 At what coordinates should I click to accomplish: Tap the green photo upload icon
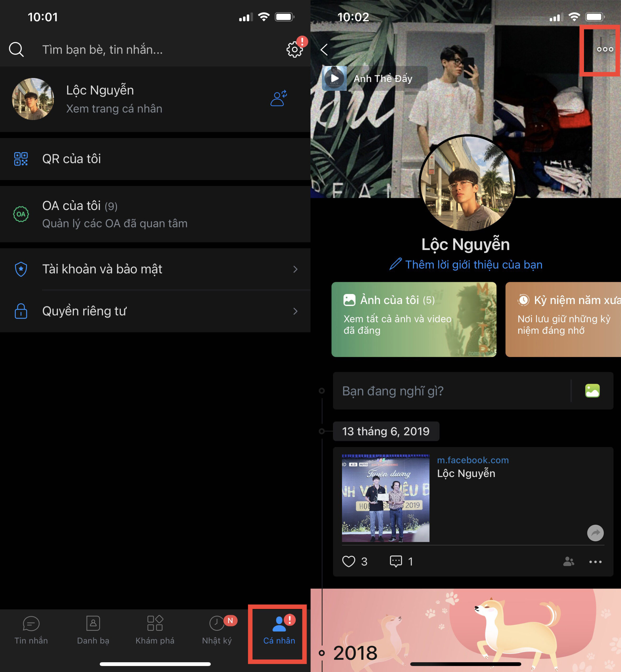(x=592, y=391)
